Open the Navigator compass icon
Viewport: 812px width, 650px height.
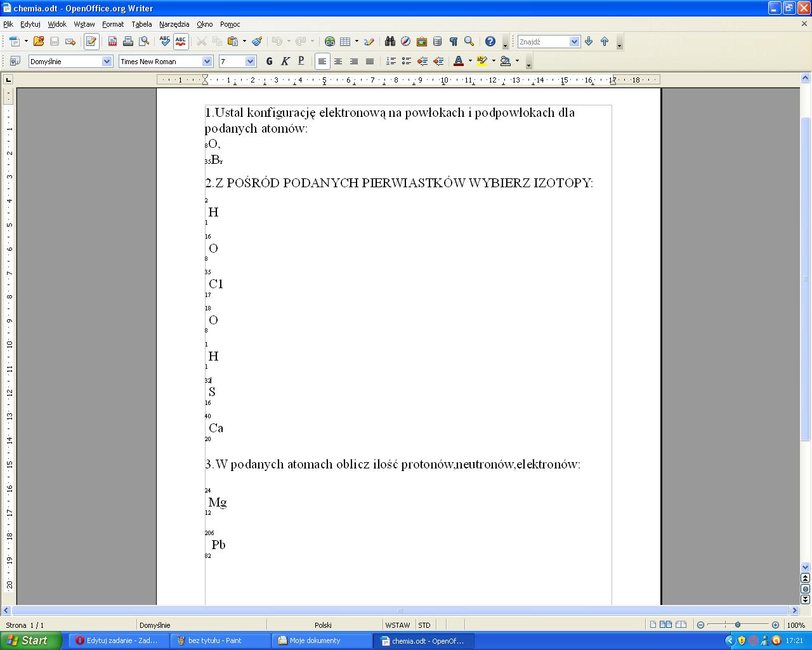click(405, 42)
